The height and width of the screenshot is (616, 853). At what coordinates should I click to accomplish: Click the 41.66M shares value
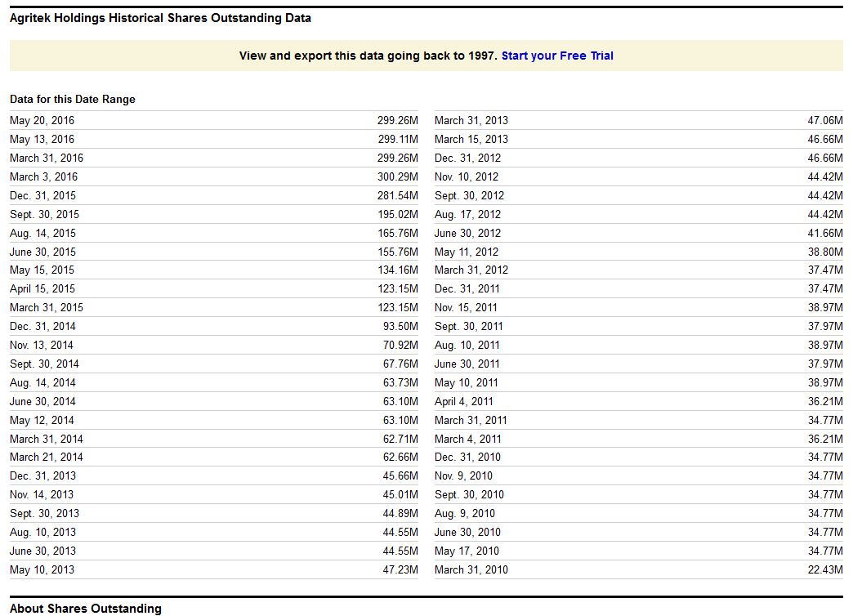[x=825, y=233]
